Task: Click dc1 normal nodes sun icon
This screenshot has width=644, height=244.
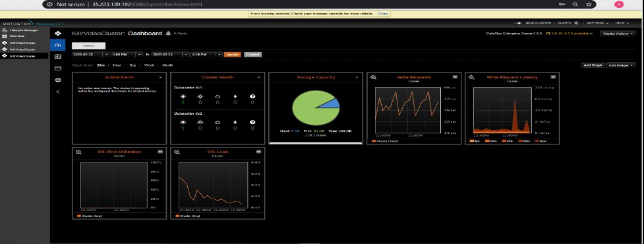Action: click(183, 96)
